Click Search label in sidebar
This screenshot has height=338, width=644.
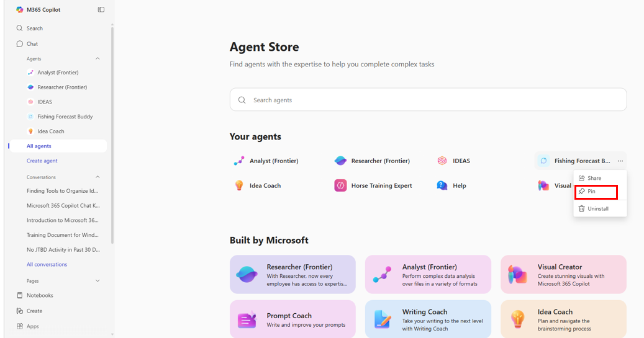coord(35,29)
